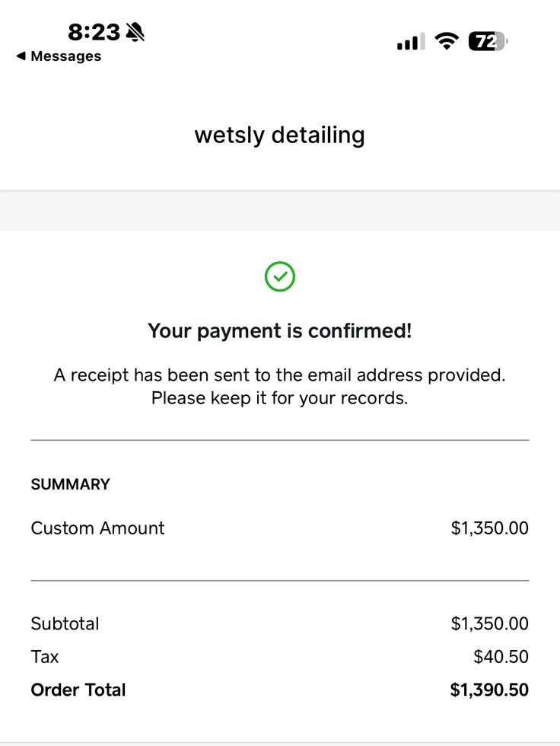Tap the Wi-Fi status icon
The height and width of the screenshot is (746, 560).
pos(447,41)
